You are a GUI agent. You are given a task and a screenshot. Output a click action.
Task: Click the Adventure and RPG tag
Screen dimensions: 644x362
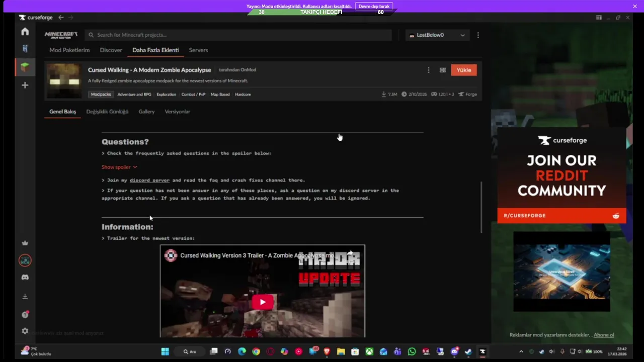[134, 95]
